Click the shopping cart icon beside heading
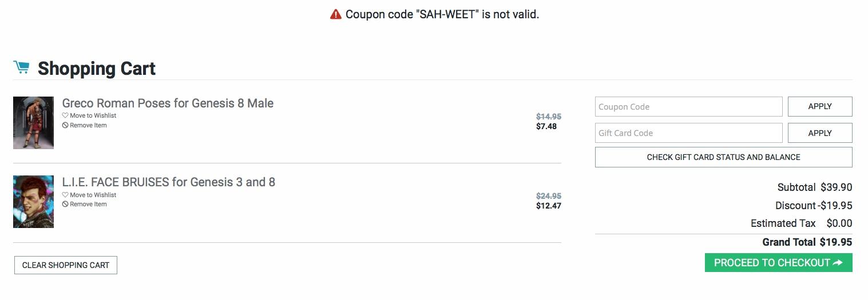The image size is (868, 300). click(x=21, y=67)
